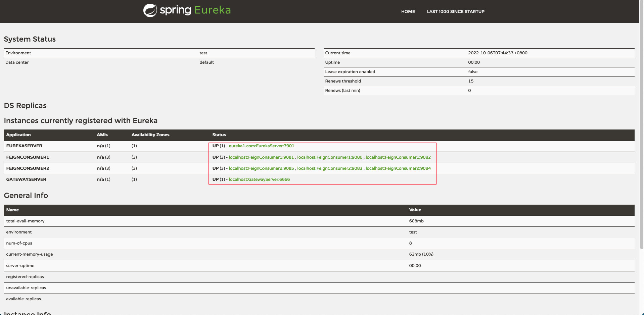Image resolution: width=644 pixels, height=315 pixels.
Task: Open localhost:FeignConsumer2:9085 instance link
Action: [x=261, y=168]
